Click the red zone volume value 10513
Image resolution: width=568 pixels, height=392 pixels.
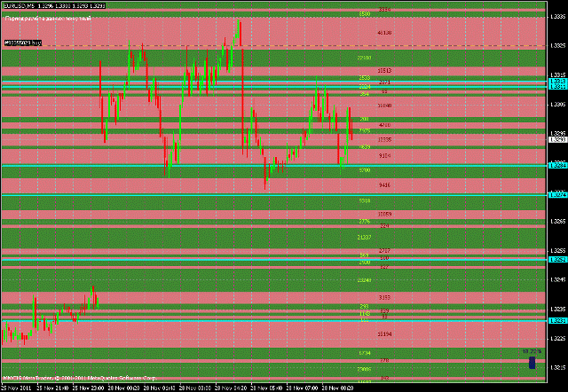384,71
